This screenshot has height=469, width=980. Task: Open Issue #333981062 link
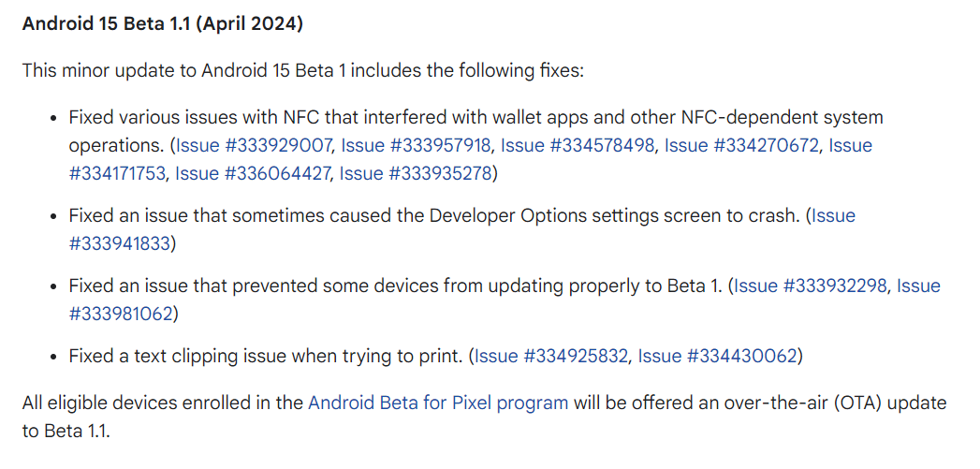coord(120,314)
